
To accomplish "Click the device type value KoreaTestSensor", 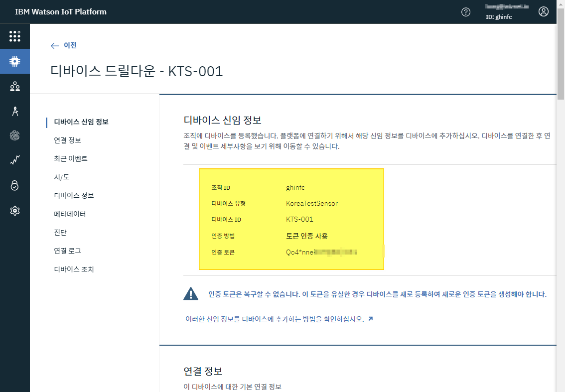I will [312, 203].
